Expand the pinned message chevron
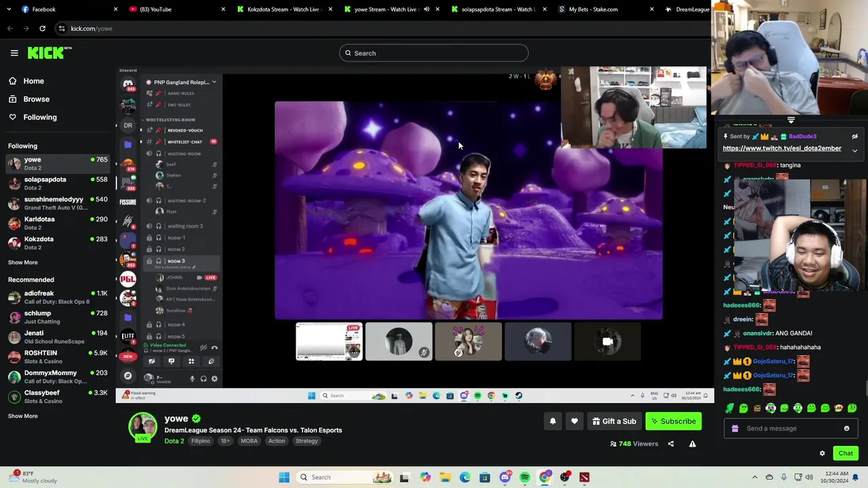868x488 pixels. pyautogui.click(x=854, y=150)
